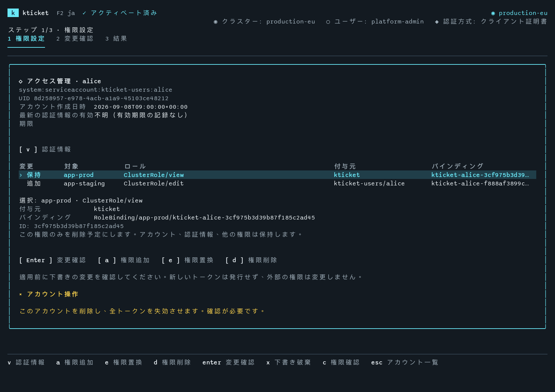
Task: Click the [ d ] 権限削除 button
Action: coord(251,260)
